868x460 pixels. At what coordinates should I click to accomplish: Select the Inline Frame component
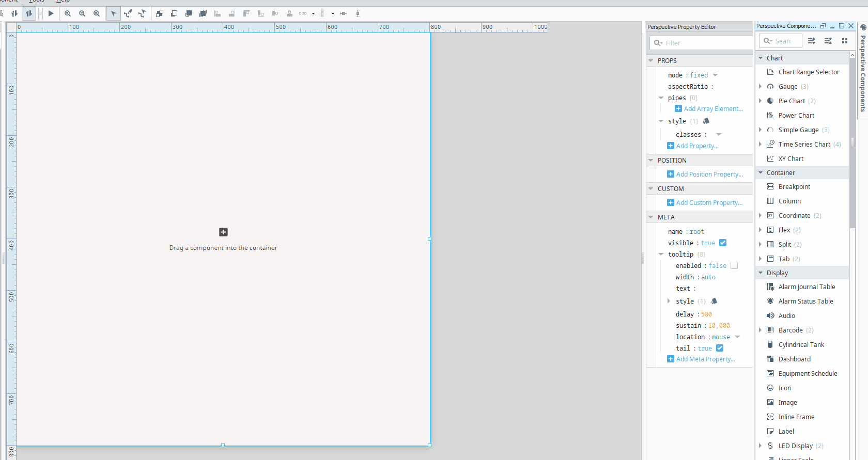point(796,417)
